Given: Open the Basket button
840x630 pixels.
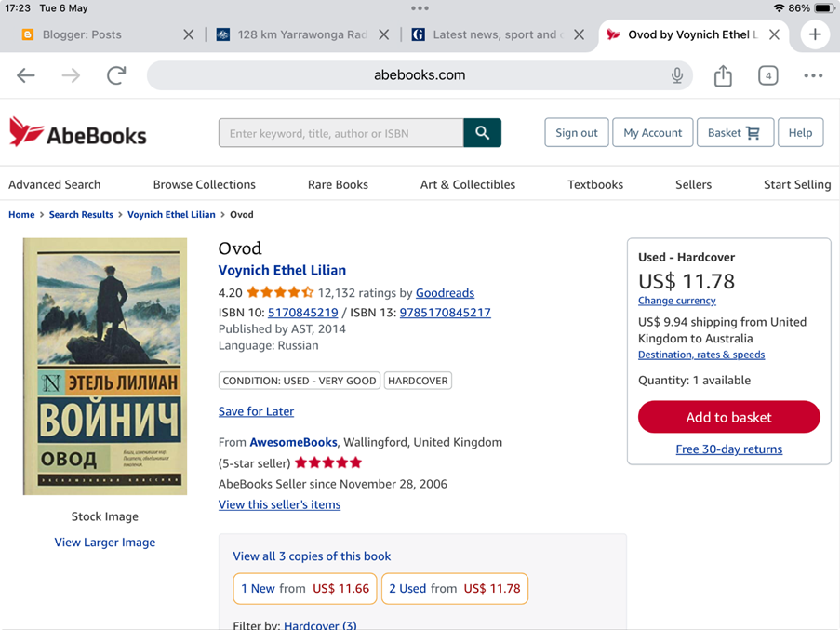Looking at the screenshot, I should [x=734, y=133].
